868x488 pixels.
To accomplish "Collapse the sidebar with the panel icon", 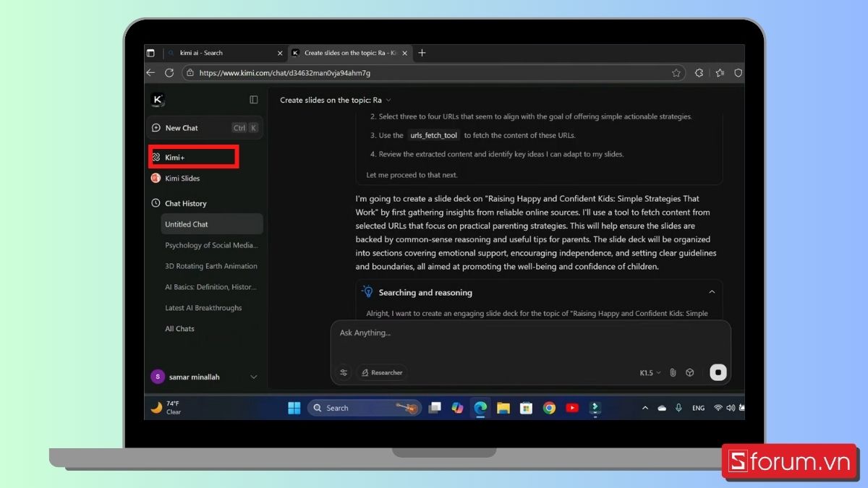I will pyautogui.click(x=254, y=100).
